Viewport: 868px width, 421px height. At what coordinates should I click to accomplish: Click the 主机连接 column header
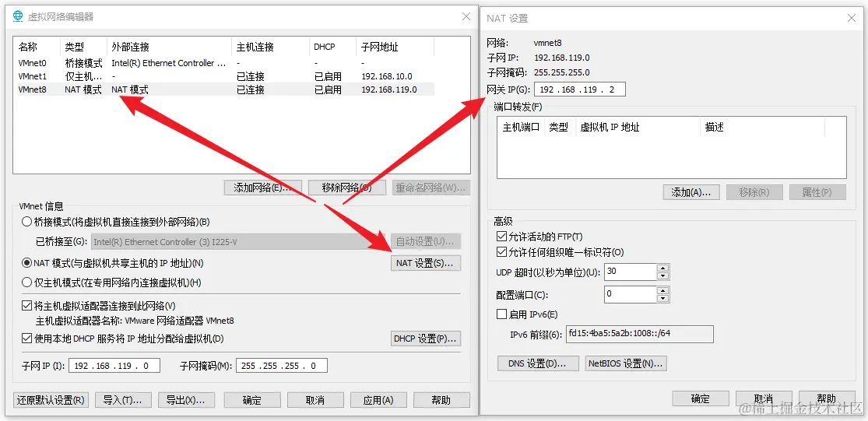(x=270, y=47)
